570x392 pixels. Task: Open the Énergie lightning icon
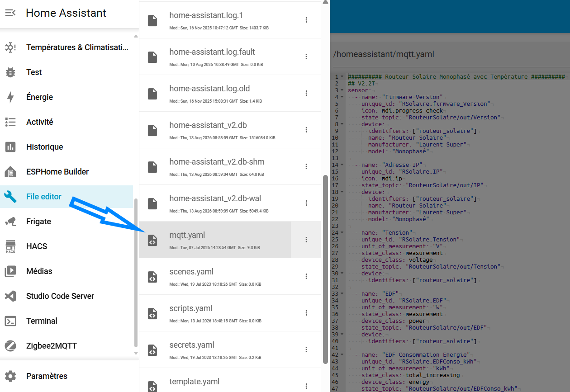click(10, 97)
